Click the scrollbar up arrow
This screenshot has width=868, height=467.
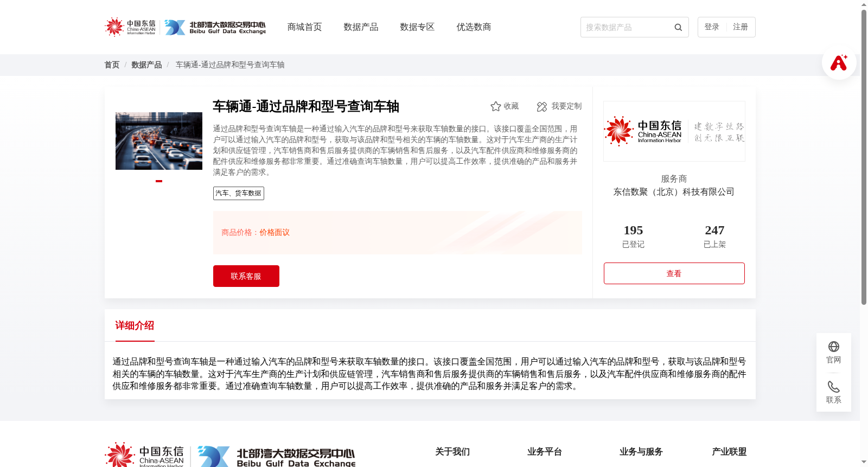(x=864, y=4)
